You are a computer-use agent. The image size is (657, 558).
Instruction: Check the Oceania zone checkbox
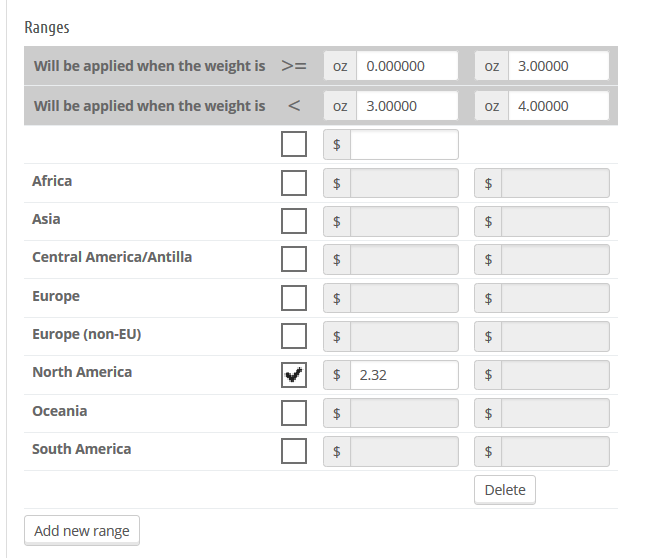pos(294,413)
